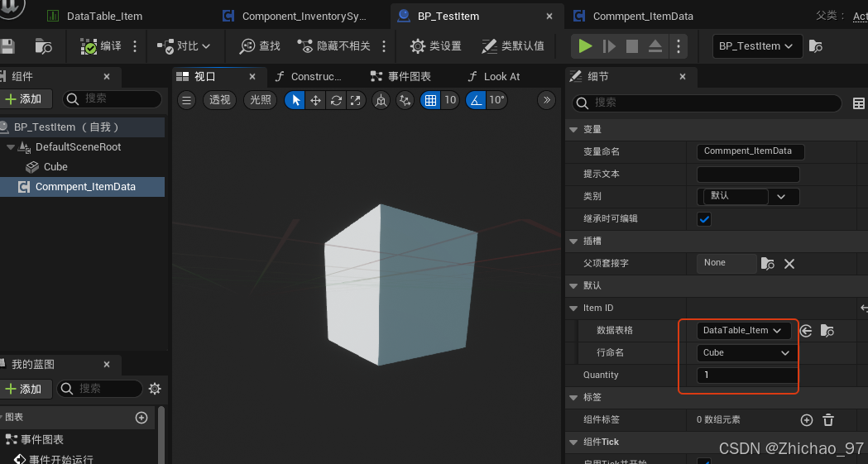The width and height of the screenshot is (868, 464).
Task: Click the Quantity value field
Action: [x=746, y=375]
